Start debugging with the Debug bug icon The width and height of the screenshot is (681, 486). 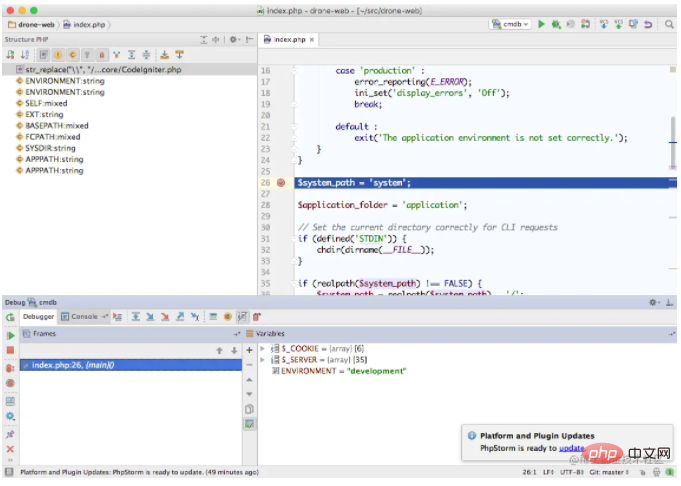tap(557, 22)
